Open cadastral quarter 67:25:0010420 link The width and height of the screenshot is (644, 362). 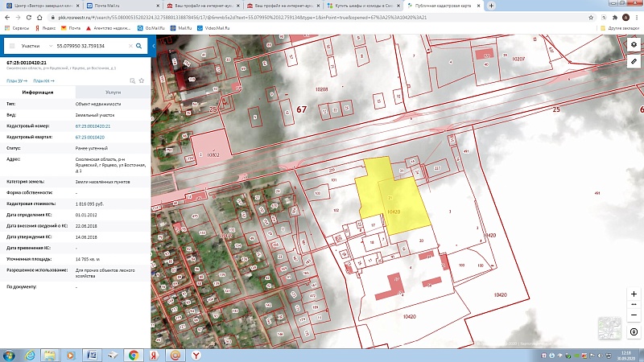click(x=89, y=138)
